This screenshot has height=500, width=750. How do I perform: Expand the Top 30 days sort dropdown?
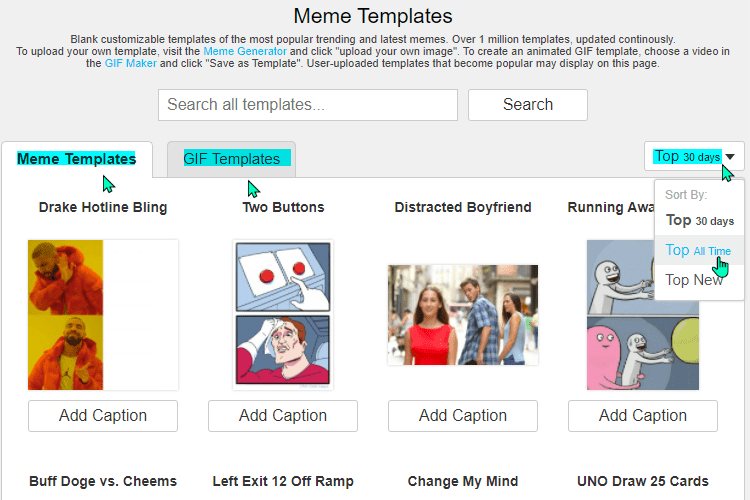[x=694, y=156]
